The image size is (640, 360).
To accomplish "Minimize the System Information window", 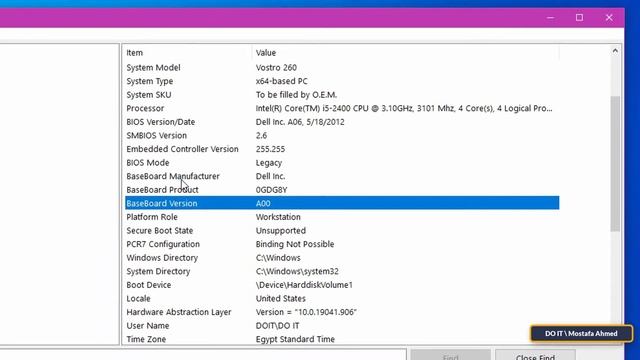I will click(x=550, y=18).
